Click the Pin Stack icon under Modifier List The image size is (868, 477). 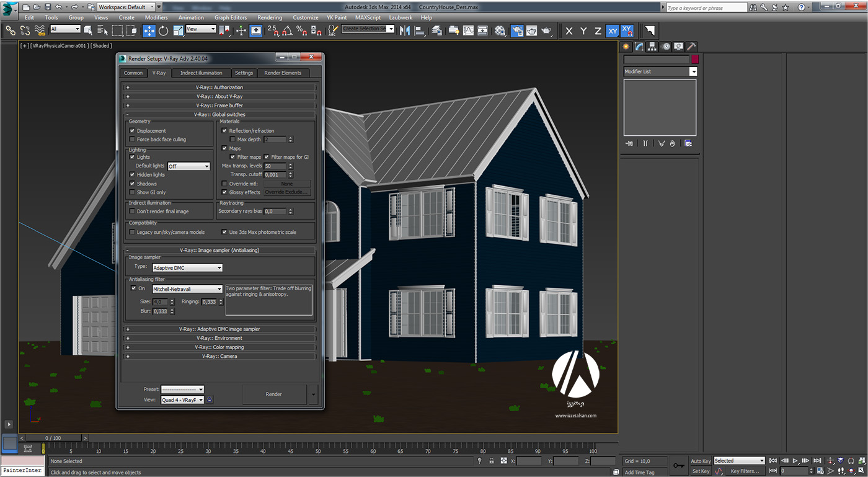(629, 143)
